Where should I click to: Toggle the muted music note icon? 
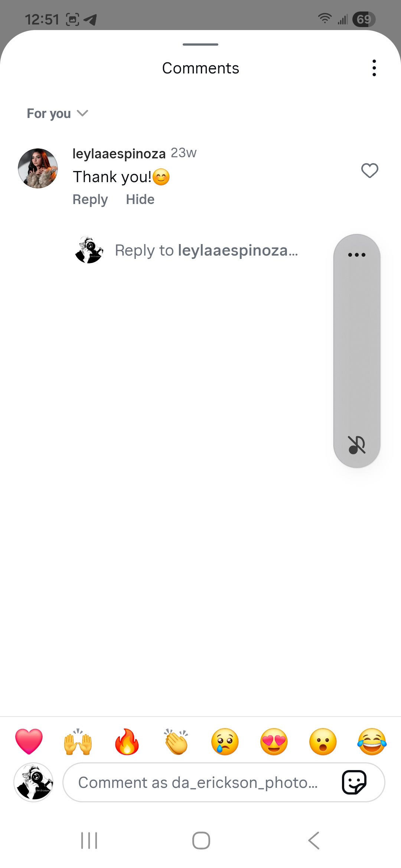[x=356, y=445]
